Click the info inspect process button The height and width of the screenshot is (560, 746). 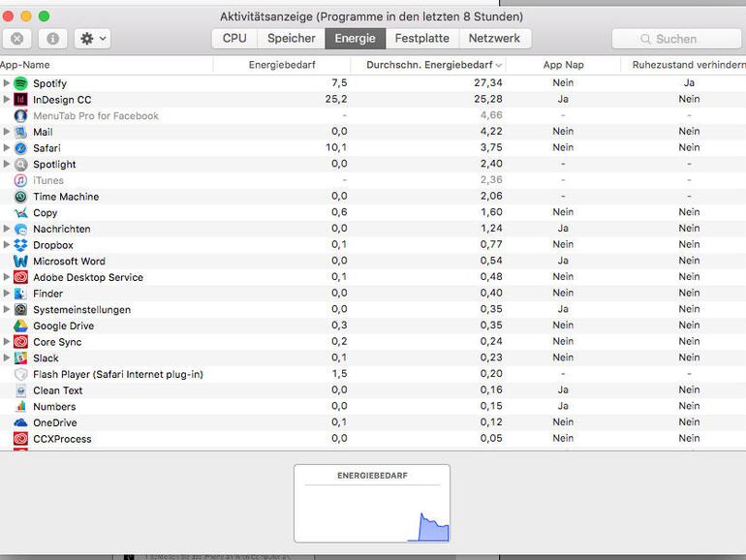click(x=52, y=39)
